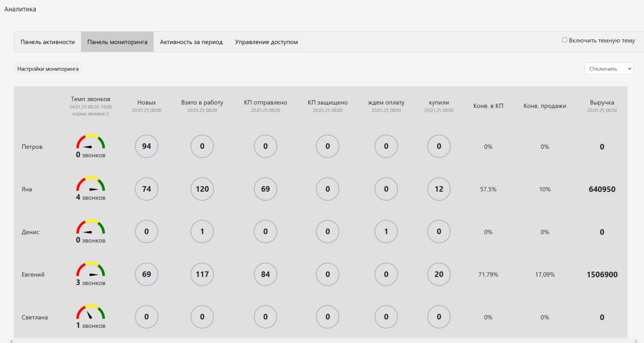Click the Конв. в КП column header
The width and height of the screenshot is (644, 343).
coord(488,106)
